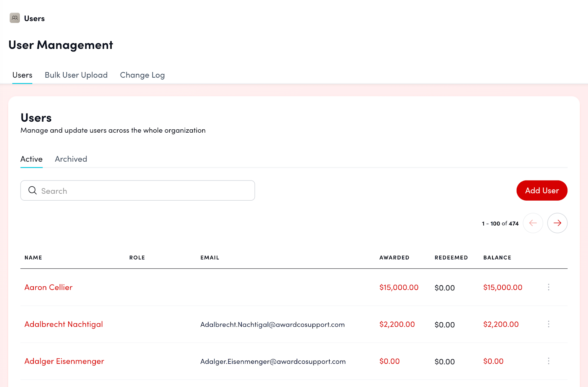
Task: Open three-dot menu for Adalbrecht Nachtigal
Action: (548, 324)
